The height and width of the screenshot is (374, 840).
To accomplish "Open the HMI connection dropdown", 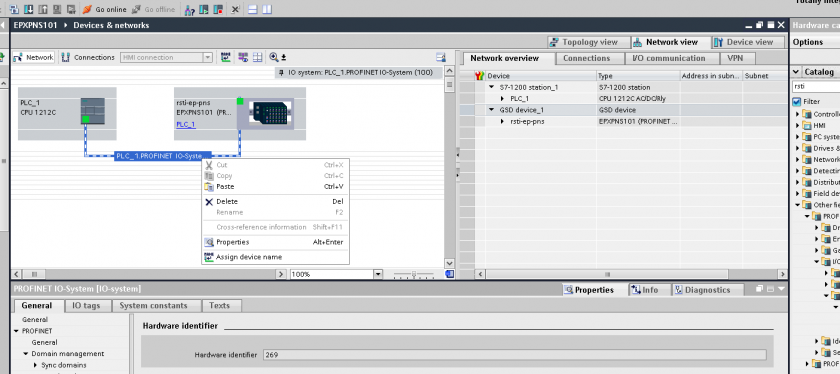I will coord(207,57).
